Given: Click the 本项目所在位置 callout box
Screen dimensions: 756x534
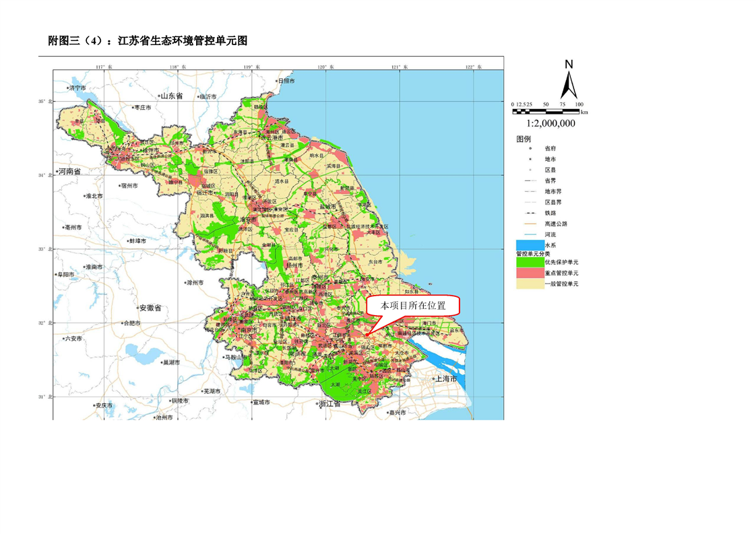Looking at the screenshot, I should [413, 305].
